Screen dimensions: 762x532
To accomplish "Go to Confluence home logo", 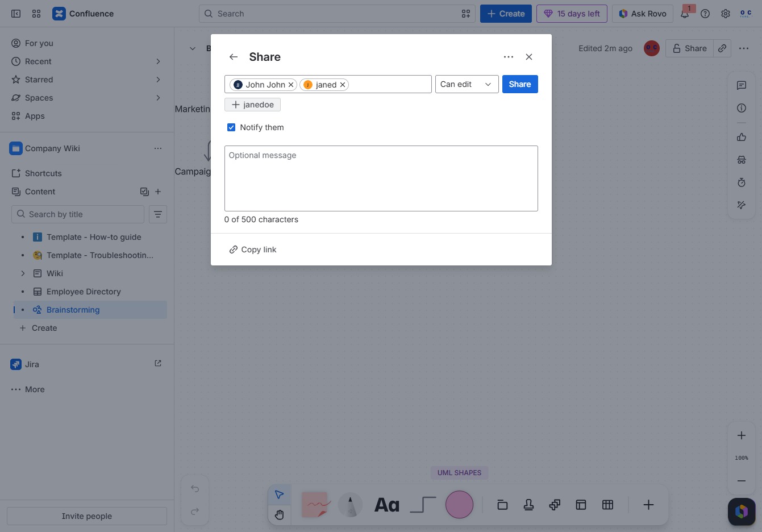I will 83,14.
